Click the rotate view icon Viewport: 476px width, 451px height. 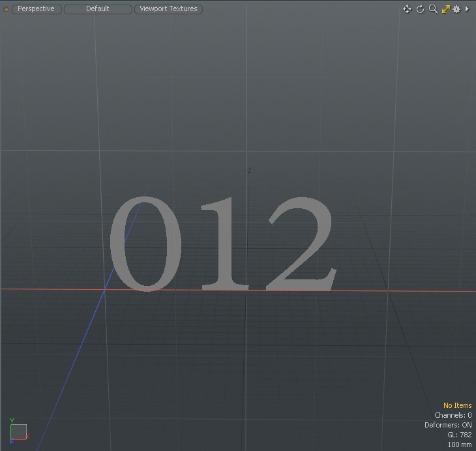pyautogui.click(x=420, y=9)
